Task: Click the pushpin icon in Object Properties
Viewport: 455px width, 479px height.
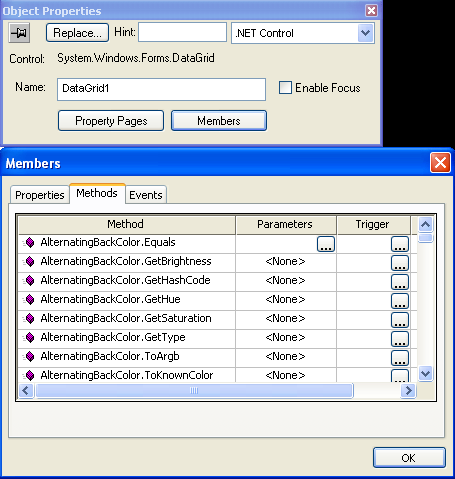Action: click(19, 33)
